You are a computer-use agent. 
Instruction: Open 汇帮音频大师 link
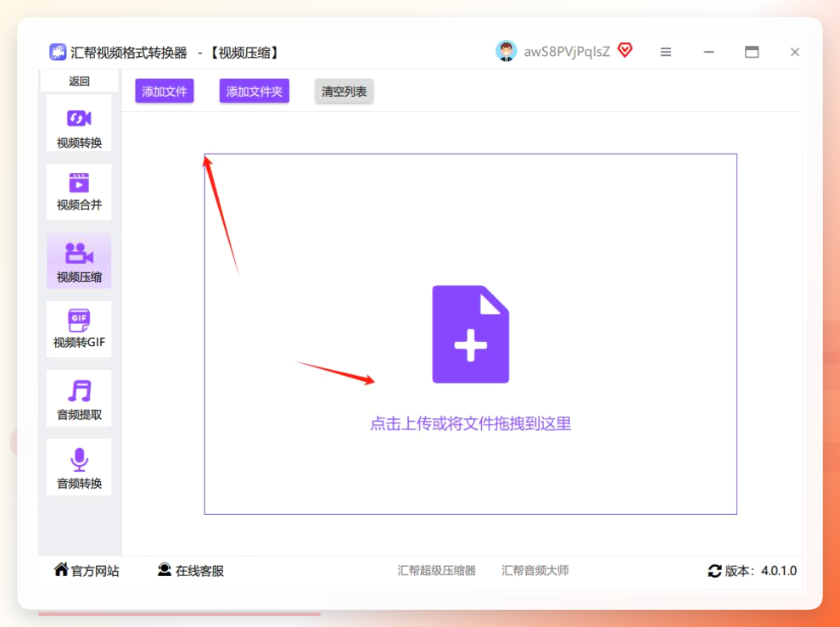point(535,571)
